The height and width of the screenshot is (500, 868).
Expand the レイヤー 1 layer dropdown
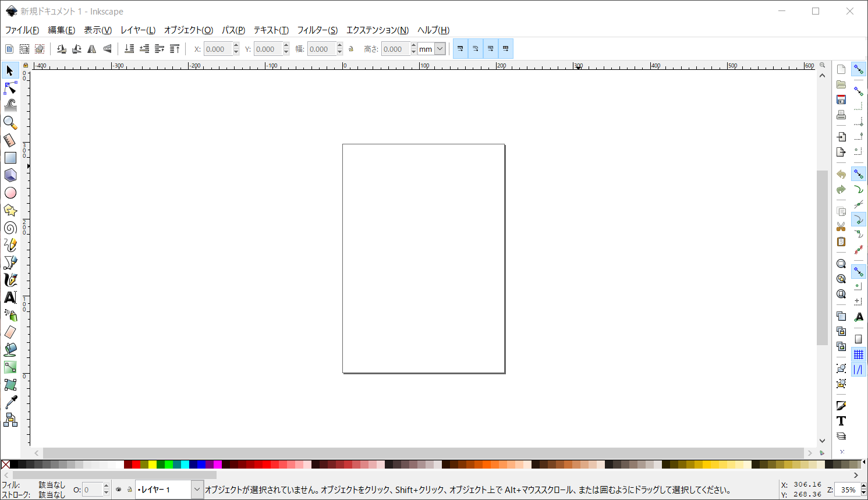(x=197, y=490)
